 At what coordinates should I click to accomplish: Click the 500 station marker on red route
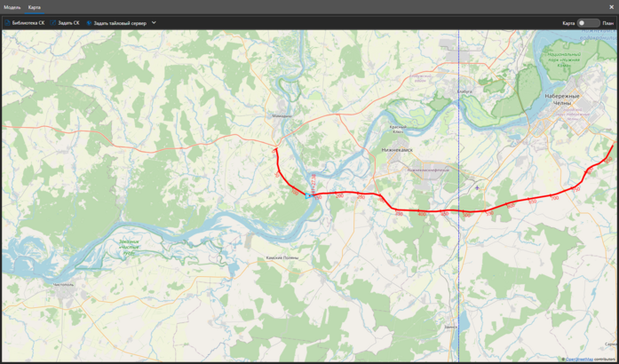[466, 214]
